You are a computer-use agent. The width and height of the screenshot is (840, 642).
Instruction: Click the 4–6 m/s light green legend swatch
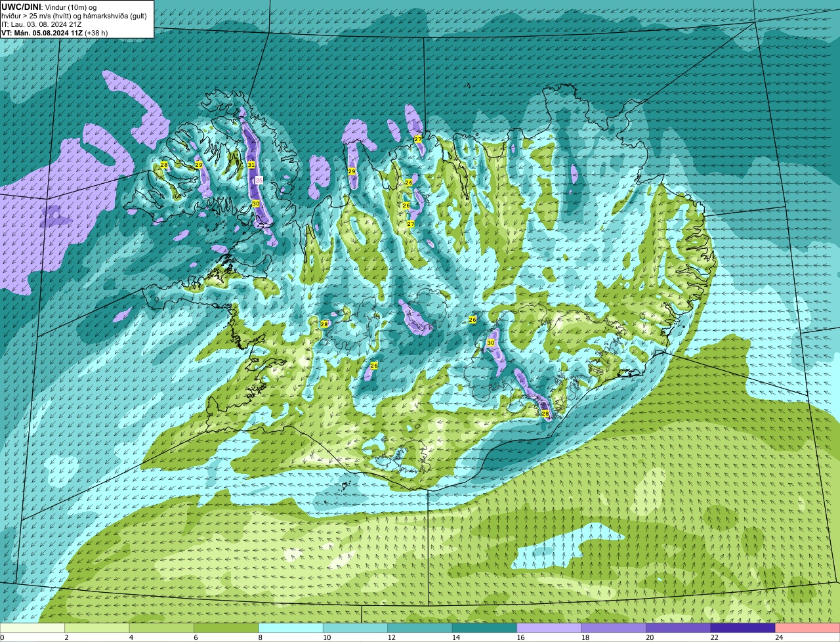(162, 628)
